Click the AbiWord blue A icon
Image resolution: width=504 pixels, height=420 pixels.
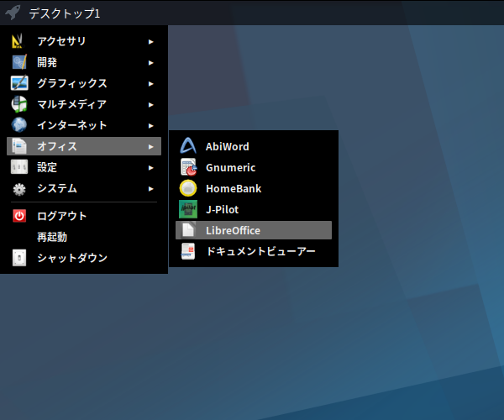coord(188,146)
